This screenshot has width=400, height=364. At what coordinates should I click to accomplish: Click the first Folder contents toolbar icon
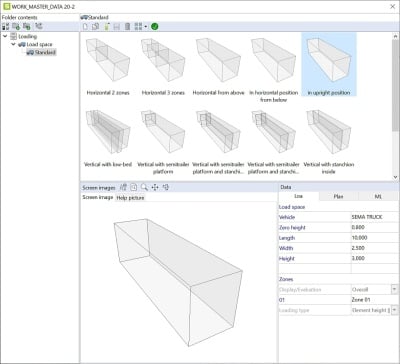pyautogui.click(x=6, y=27)
